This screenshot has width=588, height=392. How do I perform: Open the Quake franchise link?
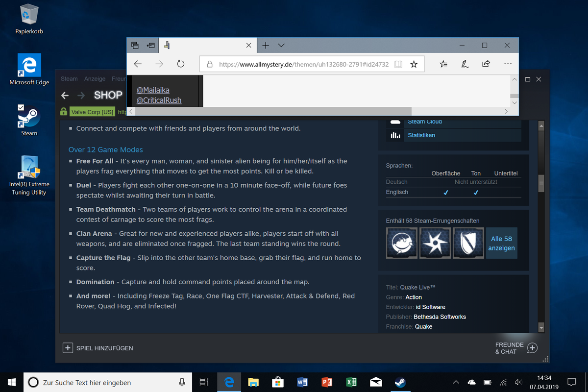tap(423, 326)
